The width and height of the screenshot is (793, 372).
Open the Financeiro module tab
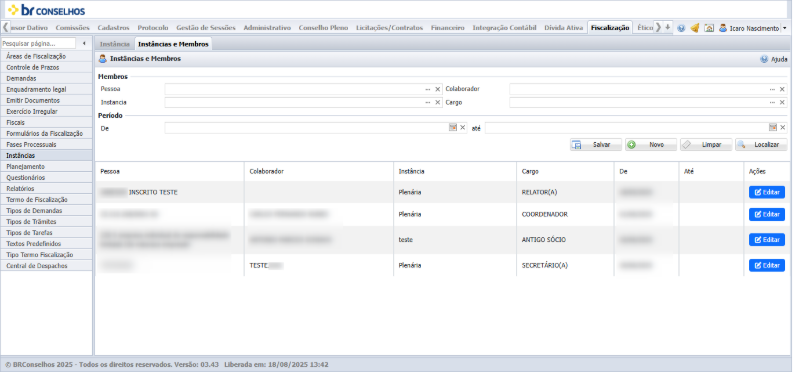[x=448, y=28]
